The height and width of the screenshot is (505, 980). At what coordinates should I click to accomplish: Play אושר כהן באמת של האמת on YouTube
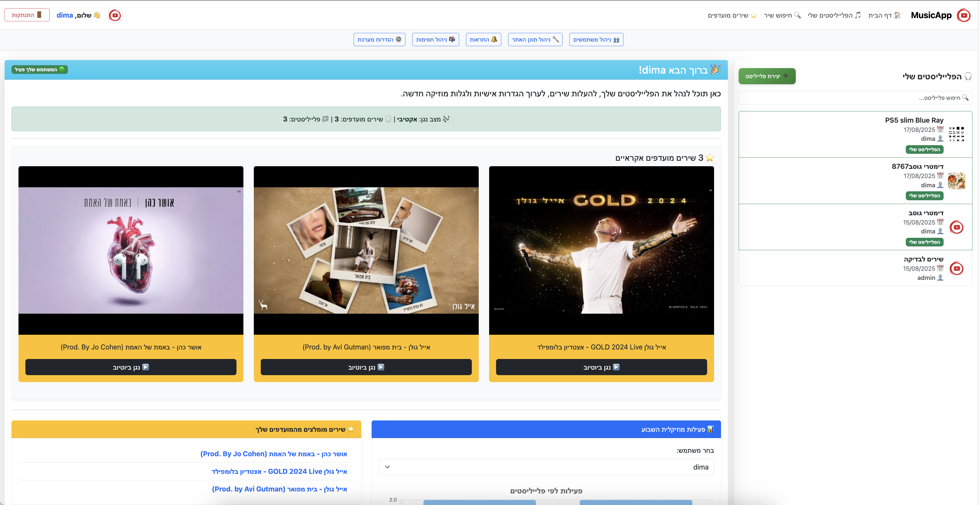tap(131, 367)
